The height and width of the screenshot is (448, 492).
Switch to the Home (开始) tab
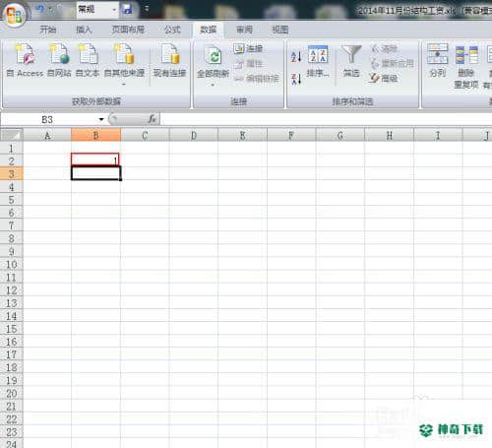pos(48,30)
